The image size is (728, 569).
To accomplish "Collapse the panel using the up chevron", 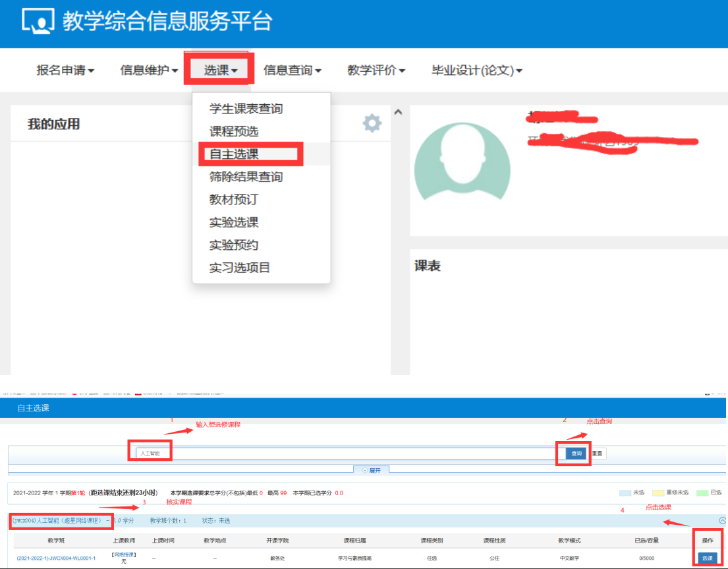I will [397, 113].
